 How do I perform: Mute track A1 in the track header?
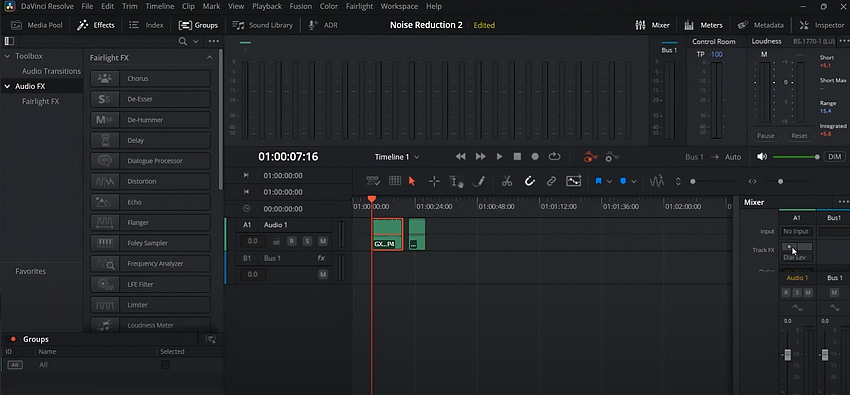pos(323,241)
